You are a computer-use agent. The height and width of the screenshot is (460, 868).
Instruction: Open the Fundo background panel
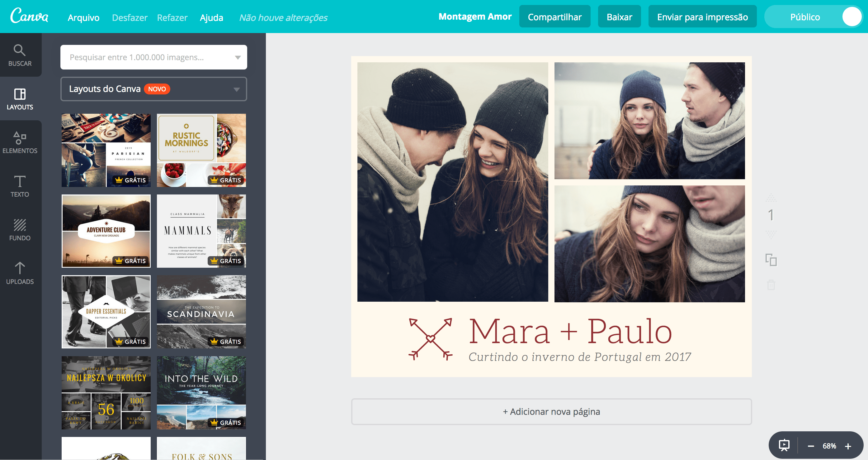click(20, 230)
